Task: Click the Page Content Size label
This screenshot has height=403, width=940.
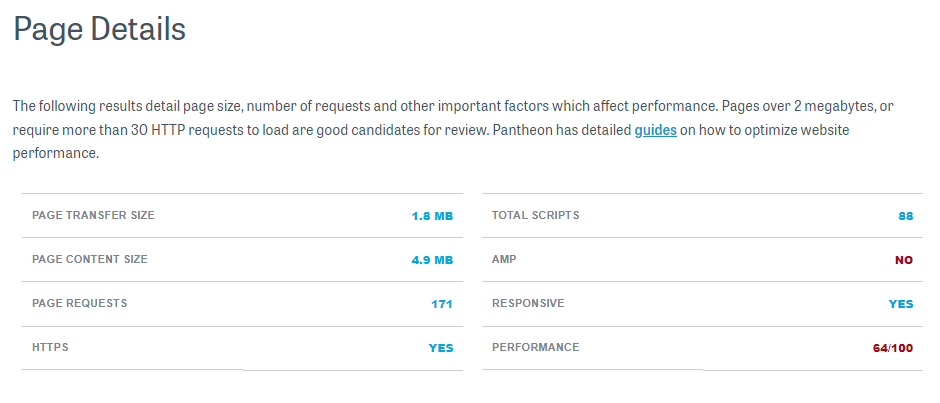Action: tap(89, 259)
